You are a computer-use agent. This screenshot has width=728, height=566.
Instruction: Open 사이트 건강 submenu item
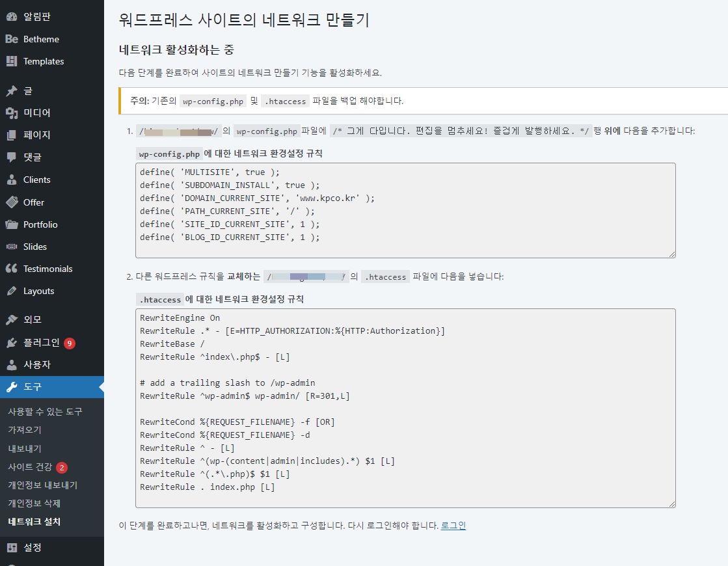tap(30, 467)
